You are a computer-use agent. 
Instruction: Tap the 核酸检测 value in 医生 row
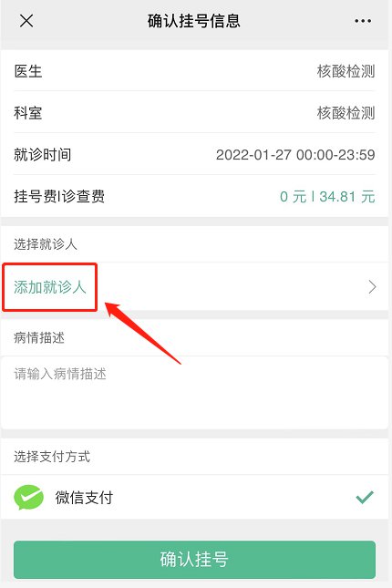pyautogui.click(x=346, y=71)
